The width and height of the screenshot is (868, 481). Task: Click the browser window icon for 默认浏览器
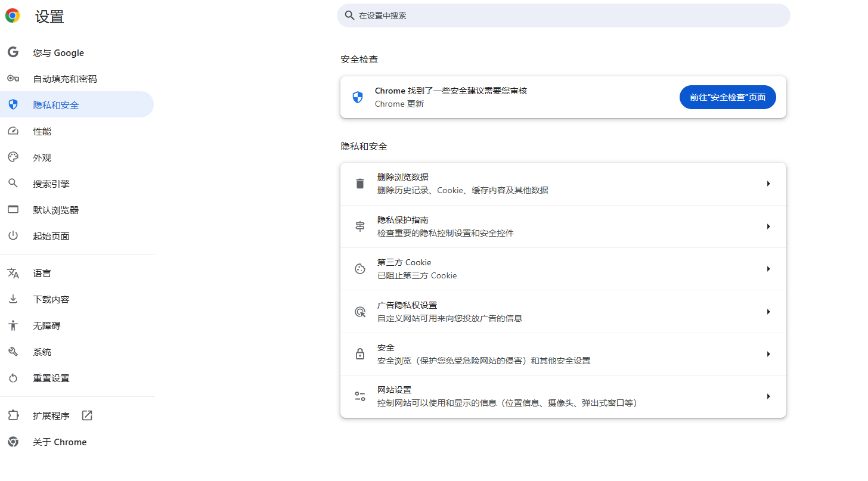click(13, 210)
